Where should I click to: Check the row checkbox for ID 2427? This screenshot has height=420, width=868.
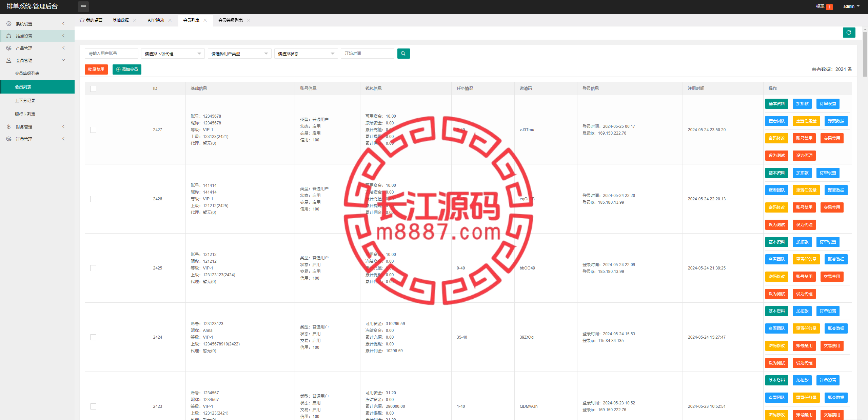[93, 130]
